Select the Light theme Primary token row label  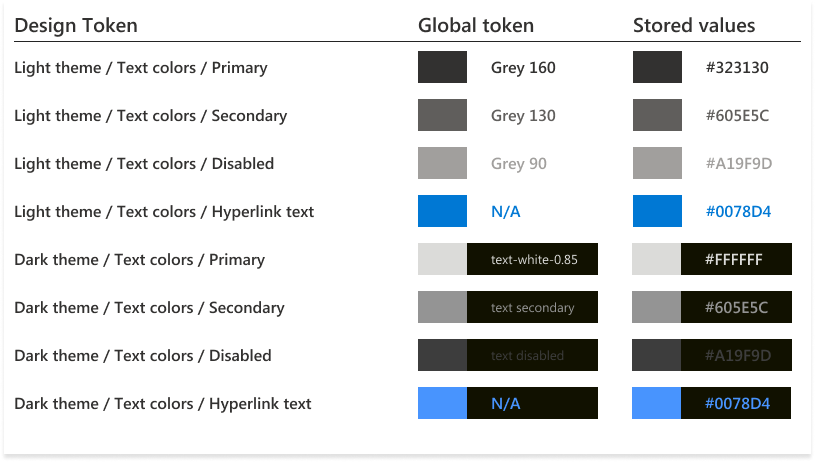point(141,68)
